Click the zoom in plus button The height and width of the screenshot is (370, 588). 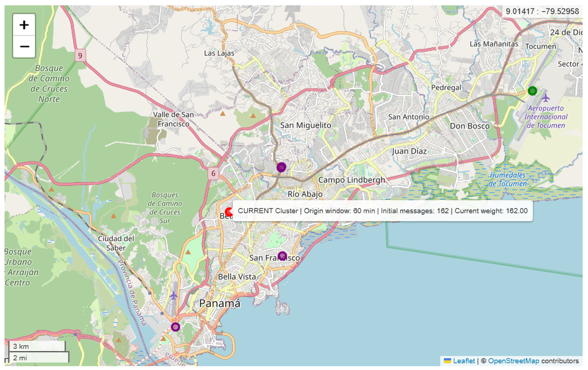(24, 25)
